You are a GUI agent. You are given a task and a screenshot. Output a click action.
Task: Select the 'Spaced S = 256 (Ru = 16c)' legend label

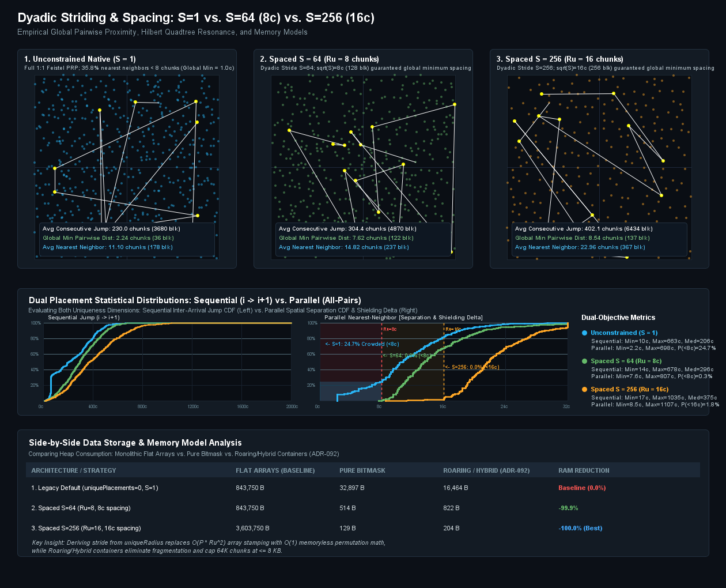[x=630, y=389]
